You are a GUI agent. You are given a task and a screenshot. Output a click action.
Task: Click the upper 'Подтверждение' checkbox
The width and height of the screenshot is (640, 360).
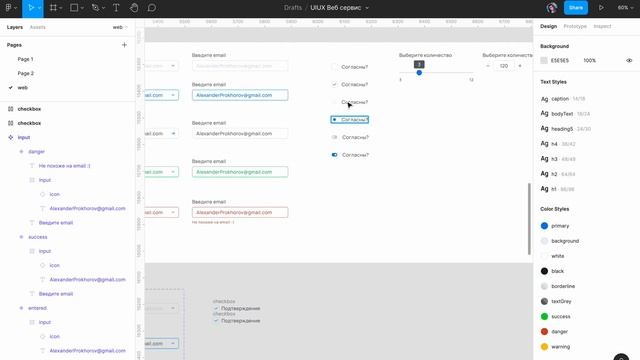[216, 308]
